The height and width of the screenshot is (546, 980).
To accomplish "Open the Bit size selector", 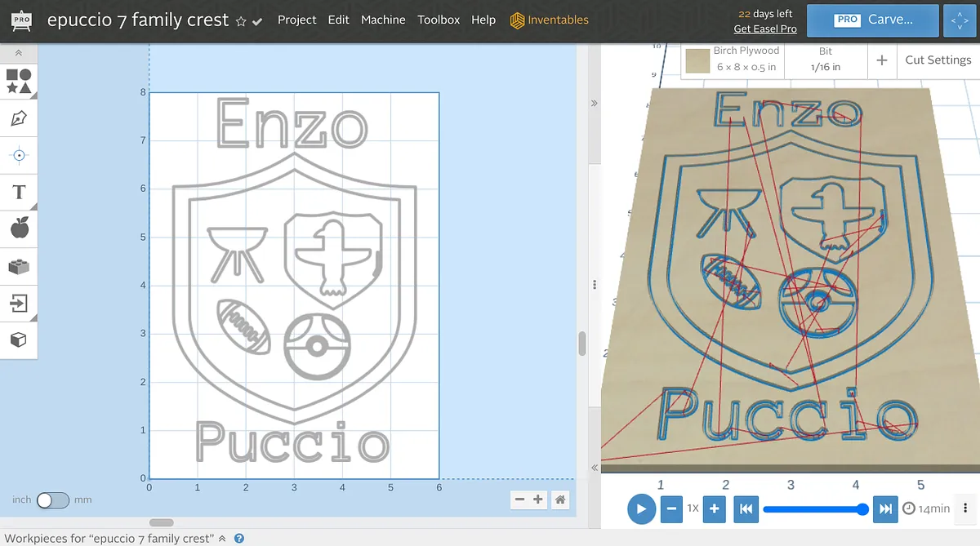I will tap(825, 60).
